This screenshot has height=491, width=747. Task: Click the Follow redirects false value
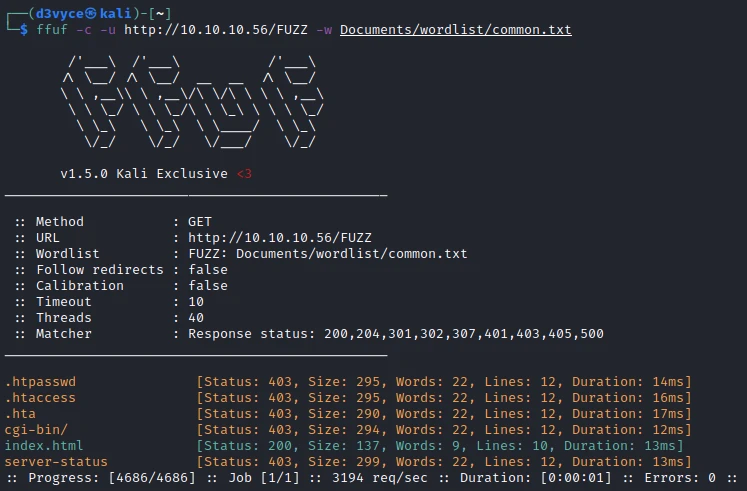click(x=208, y=270)
